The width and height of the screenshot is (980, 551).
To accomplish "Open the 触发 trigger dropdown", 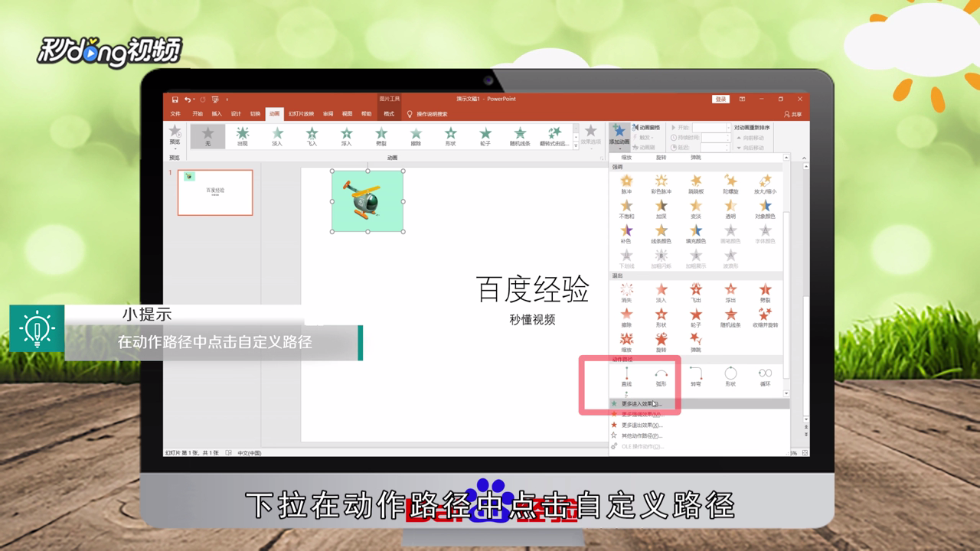I will (644, 138).
